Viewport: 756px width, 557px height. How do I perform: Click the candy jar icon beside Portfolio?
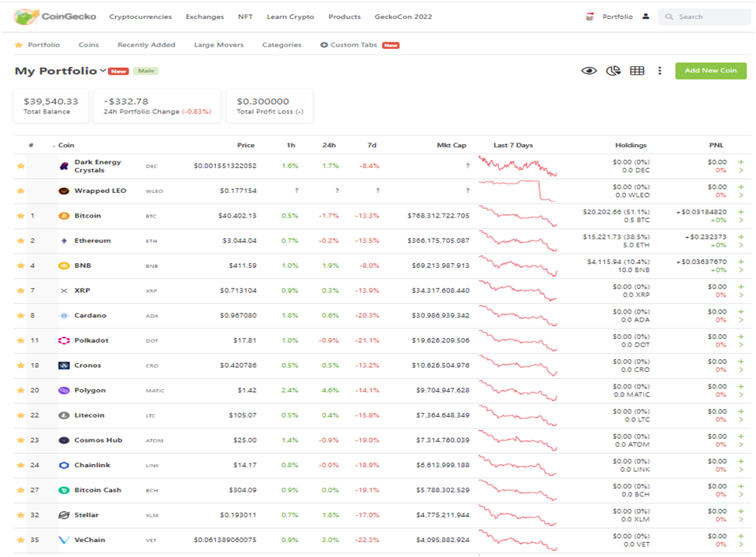pos(589,17)
